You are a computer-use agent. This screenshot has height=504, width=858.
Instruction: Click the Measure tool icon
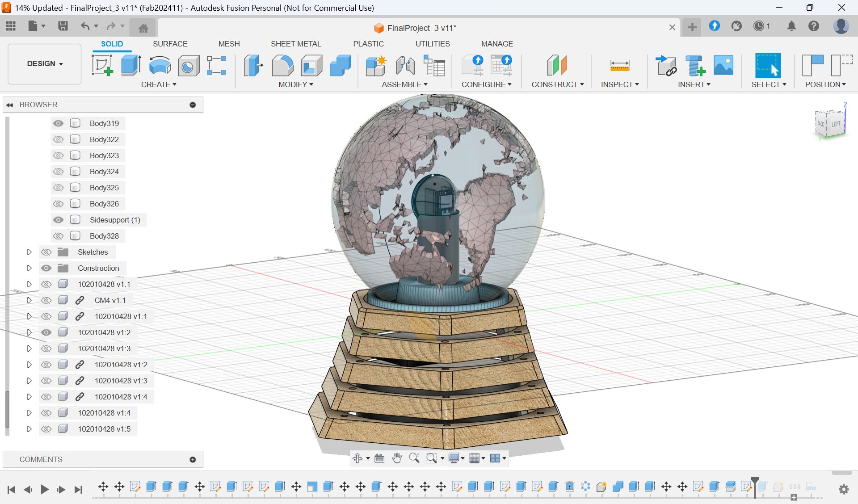tap(620, 65)
